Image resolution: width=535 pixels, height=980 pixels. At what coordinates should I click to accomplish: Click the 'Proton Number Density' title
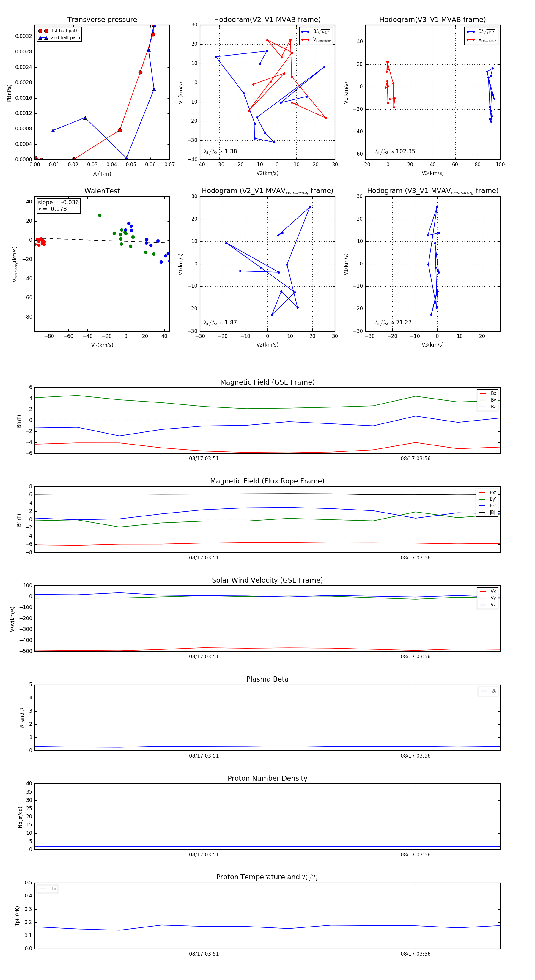[267, 778]
